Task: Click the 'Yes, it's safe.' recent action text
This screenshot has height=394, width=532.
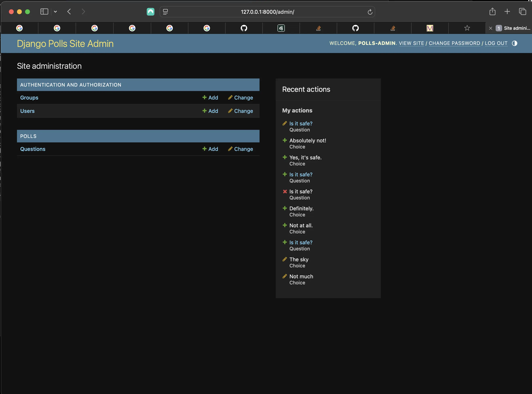Action: [x=305, y=157]
